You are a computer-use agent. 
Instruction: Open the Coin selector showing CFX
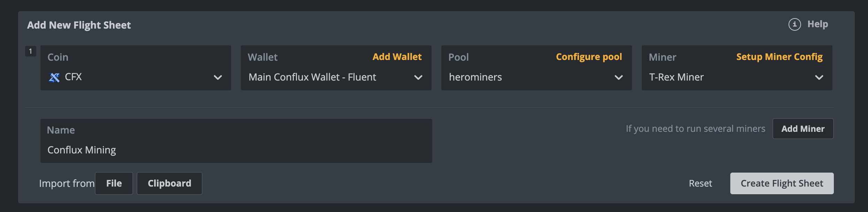point(136,77)
